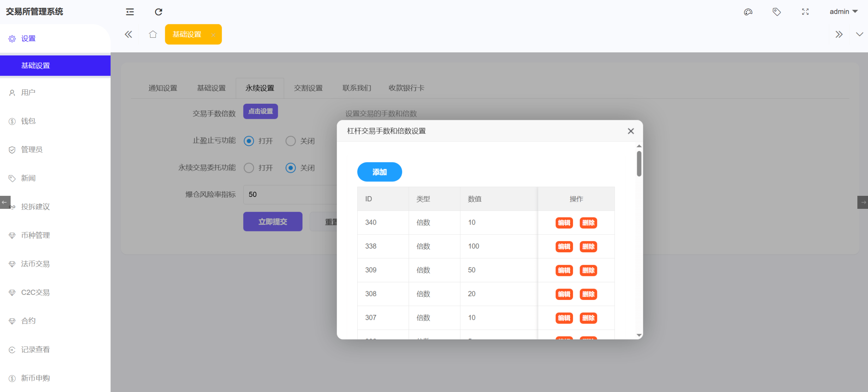
Task: Open the down chevron next to tab bar
Action: (x=860, y=34)
